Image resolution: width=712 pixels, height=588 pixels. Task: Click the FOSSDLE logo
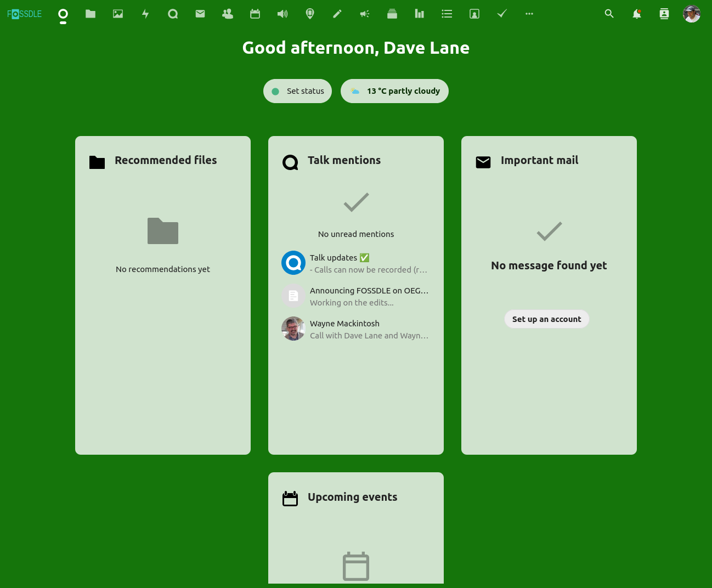(25, 14)
